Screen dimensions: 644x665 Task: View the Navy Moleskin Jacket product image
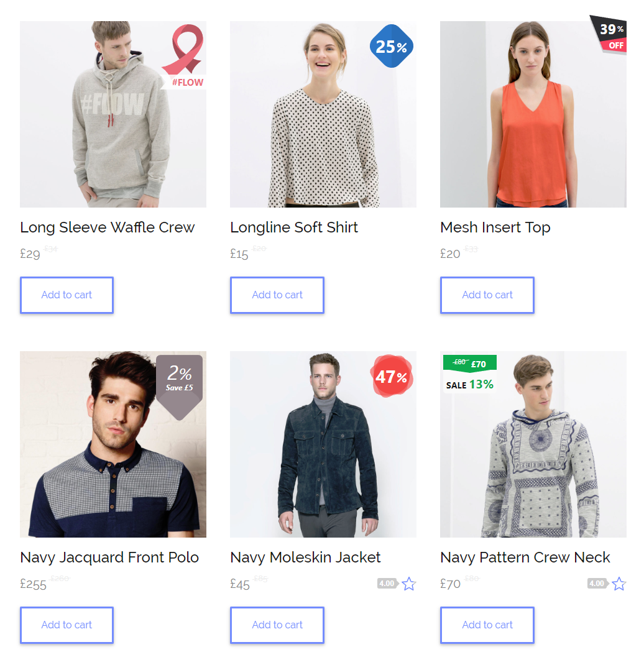click(x=323, y=444)
